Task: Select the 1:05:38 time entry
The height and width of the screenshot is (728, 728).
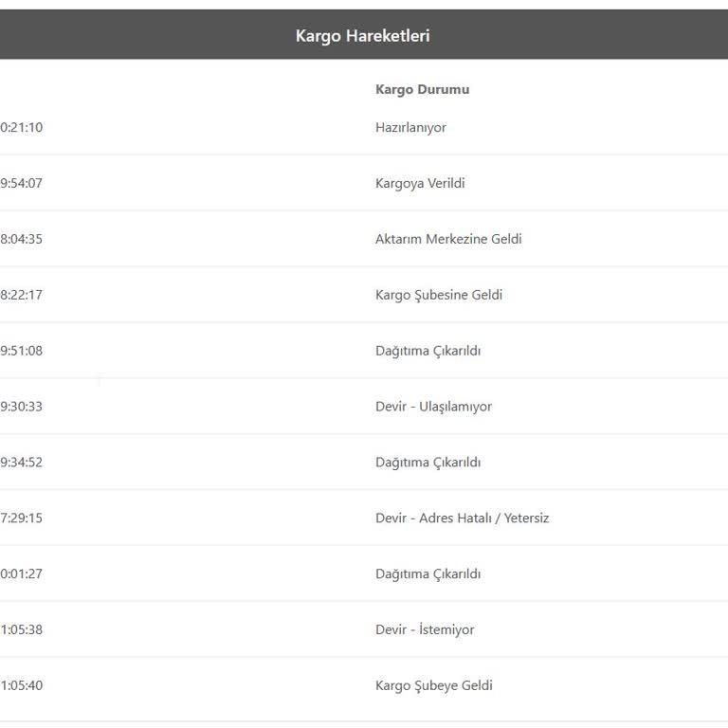Action: [x=22, y=630]
